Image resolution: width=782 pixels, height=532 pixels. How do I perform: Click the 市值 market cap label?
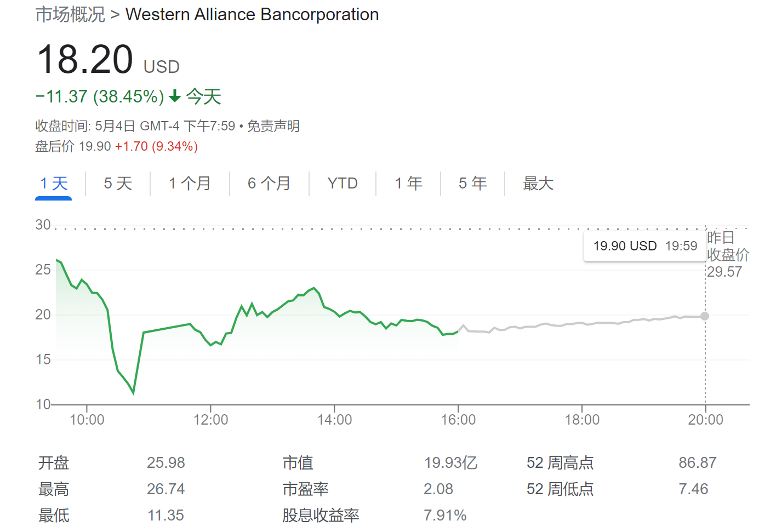click(x=298, y=463)
